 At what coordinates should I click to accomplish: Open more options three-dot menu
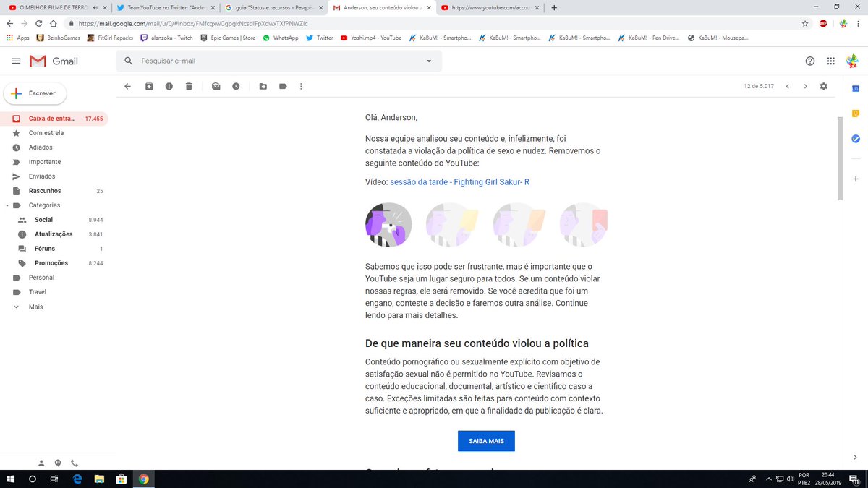301,86
